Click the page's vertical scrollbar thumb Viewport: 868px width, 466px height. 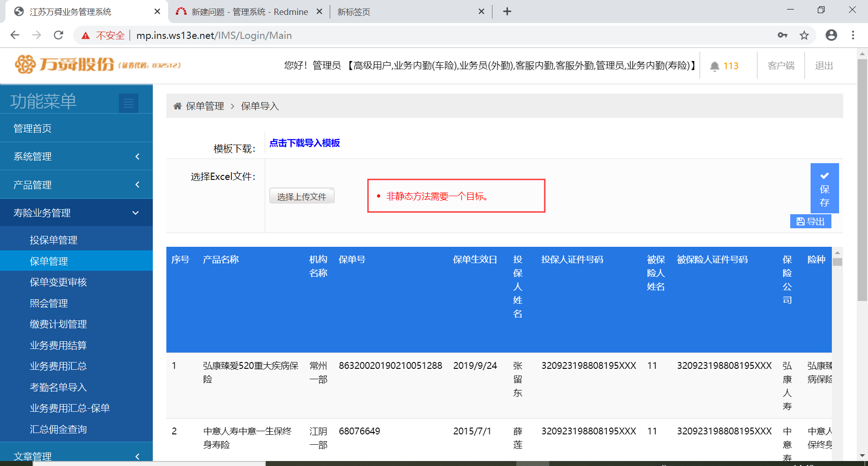862,181
